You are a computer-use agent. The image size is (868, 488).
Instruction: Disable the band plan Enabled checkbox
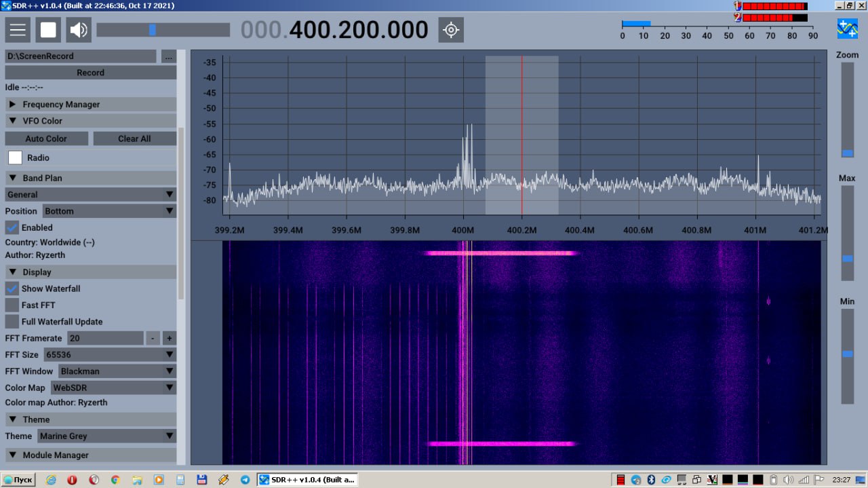click(x=12, y=228)
